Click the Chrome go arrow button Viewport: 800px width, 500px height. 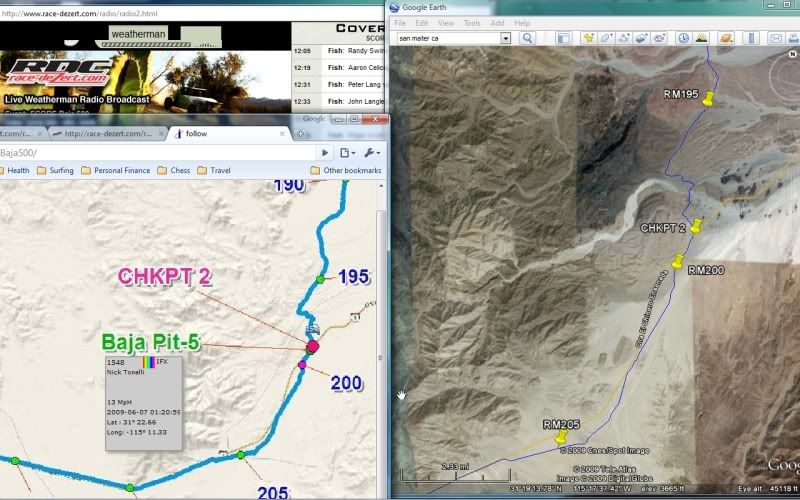coord(324,153)
